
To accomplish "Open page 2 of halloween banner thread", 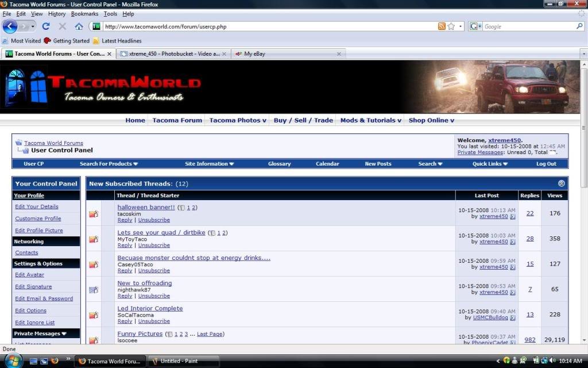I will [194, 208].
